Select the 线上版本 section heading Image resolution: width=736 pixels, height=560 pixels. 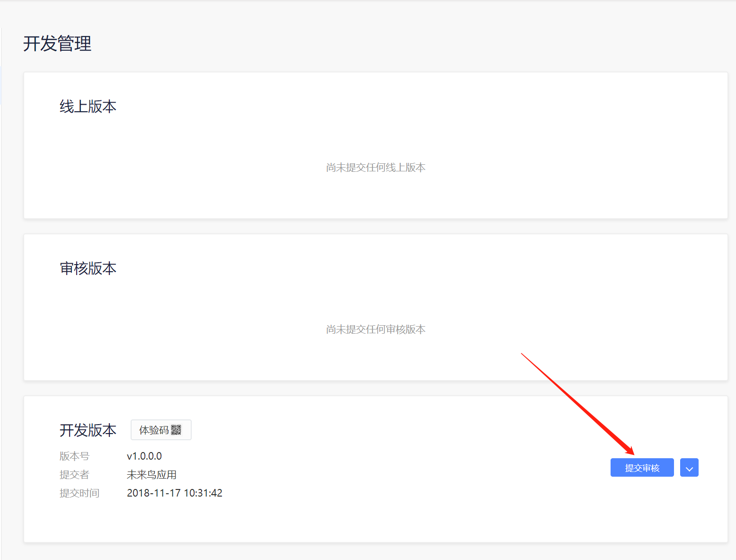click(x=88, y=107)
